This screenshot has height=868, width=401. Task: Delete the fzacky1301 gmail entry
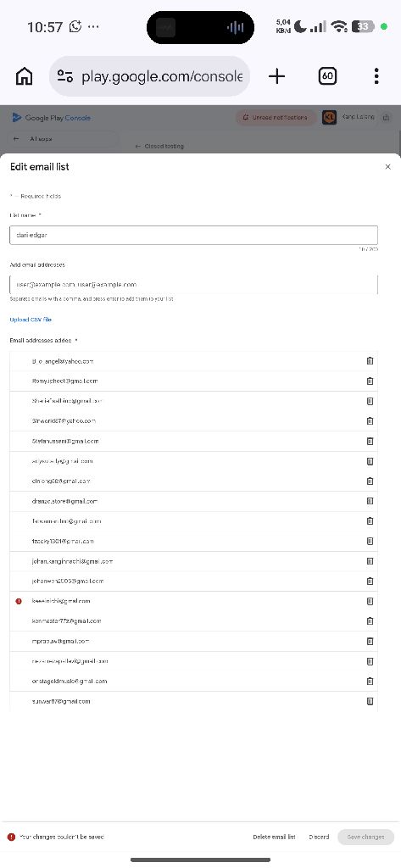click(370, 541)
